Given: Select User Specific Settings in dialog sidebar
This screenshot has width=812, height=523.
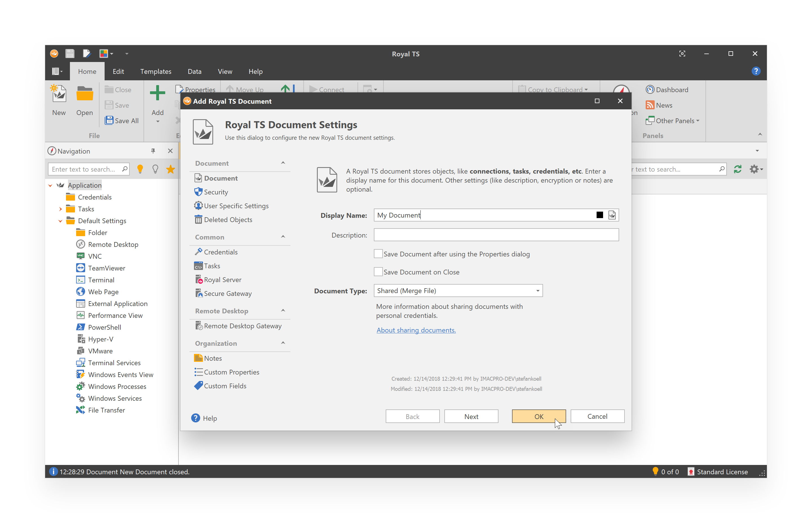Looking at the screenshot, I should tap(231, 206).
